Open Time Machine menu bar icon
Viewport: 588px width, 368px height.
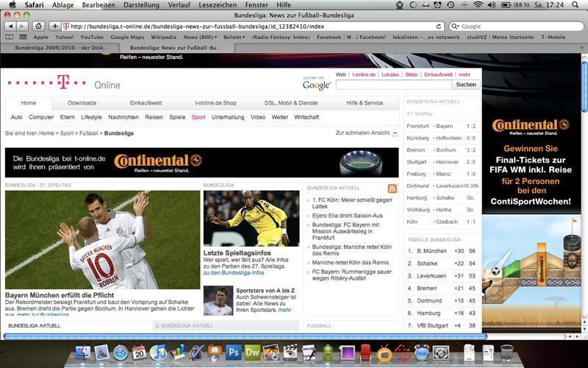click(451, 5)
